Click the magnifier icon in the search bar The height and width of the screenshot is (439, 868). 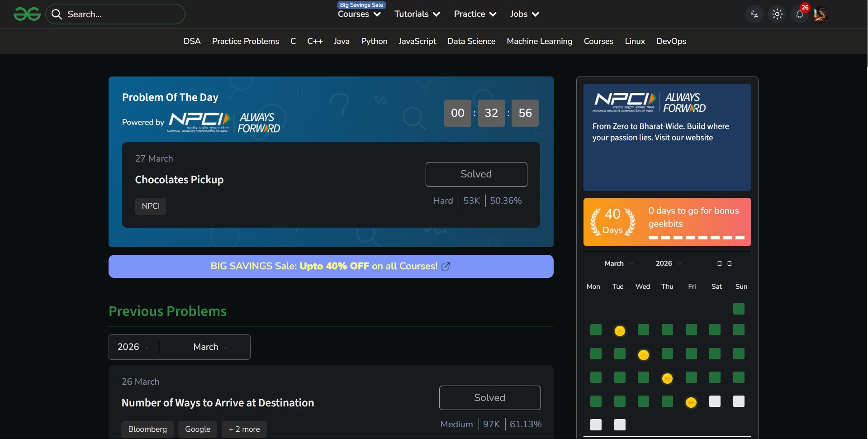click(57, 14)
